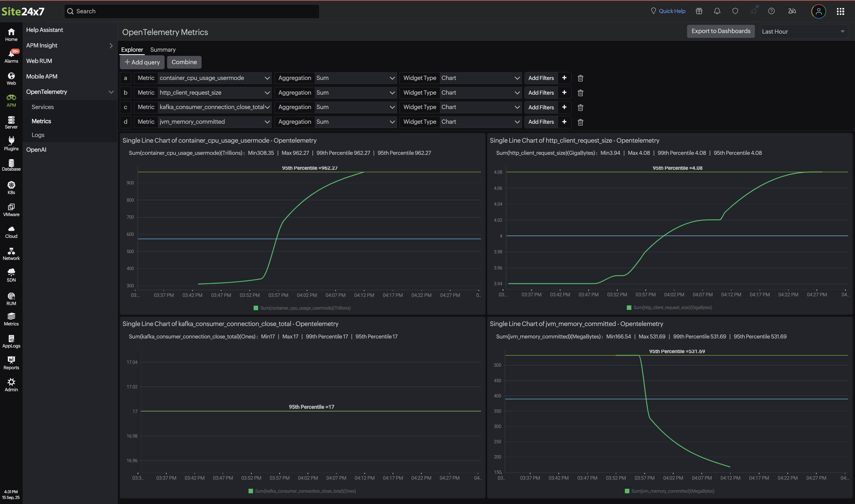Screen dimensions: 855x504
Task: Open Logs under OpenTelemetry menu
Action: (x=38, y=135)
